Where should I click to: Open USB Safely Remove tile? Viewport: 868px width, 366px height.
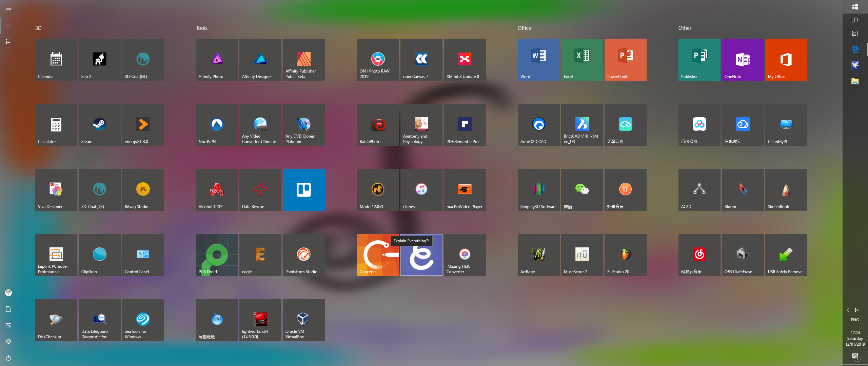point(786,255)
